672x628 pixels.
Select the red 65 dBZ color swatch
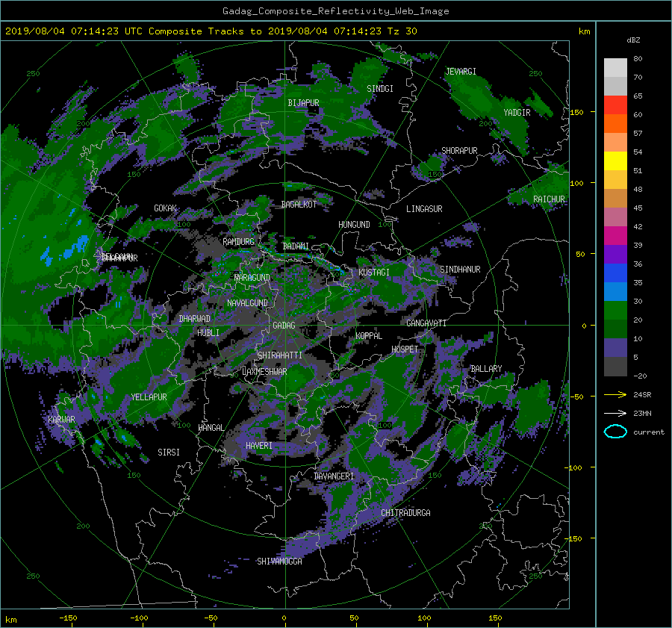pyautogui.click(x=615, y=105)
